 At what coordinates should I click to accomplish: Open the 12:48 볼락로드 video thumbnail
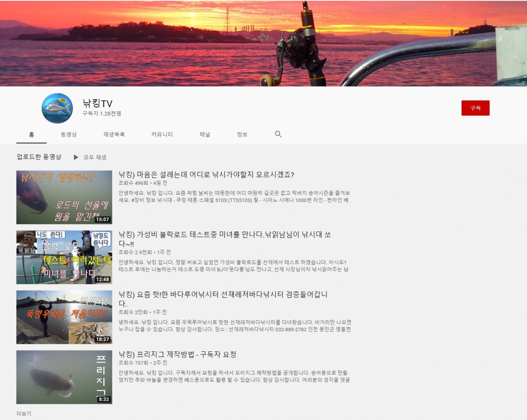point(64,257)
